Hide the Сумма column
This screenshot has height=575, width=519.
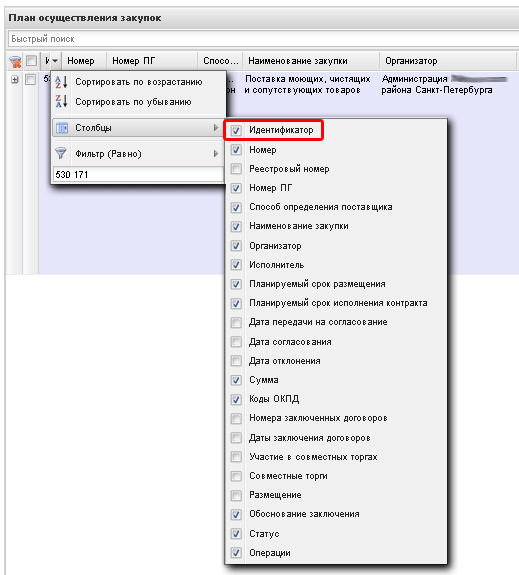(x=236, y=380)
